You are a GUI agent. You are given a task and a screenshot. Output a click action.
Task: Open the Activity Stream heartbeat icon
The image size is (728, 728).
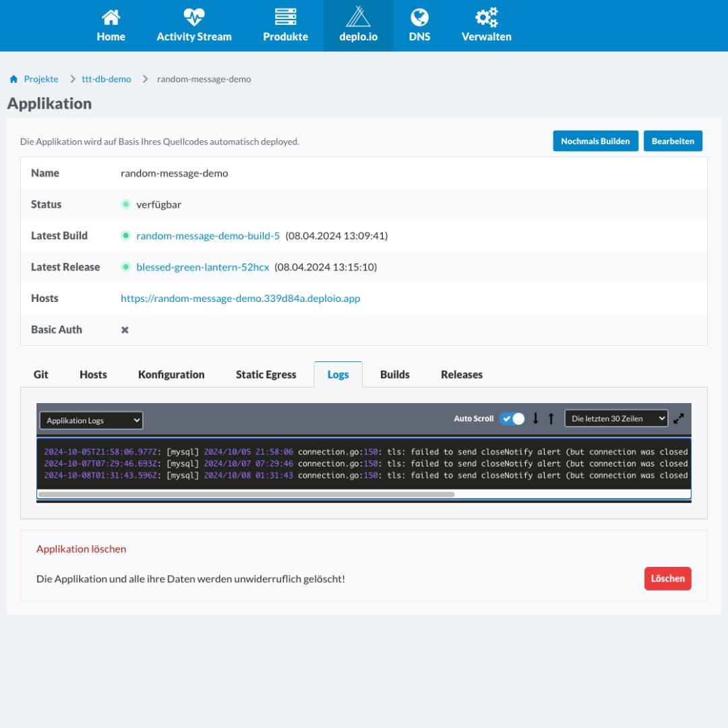(193, 17)
